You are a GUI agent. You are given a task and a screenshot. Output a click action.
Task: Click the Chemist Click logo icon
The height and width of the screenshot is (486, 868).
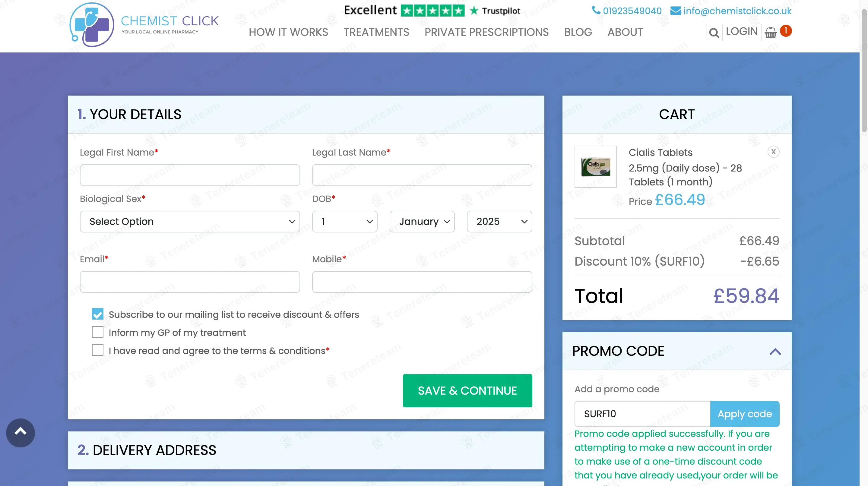[x=92, y=25]
